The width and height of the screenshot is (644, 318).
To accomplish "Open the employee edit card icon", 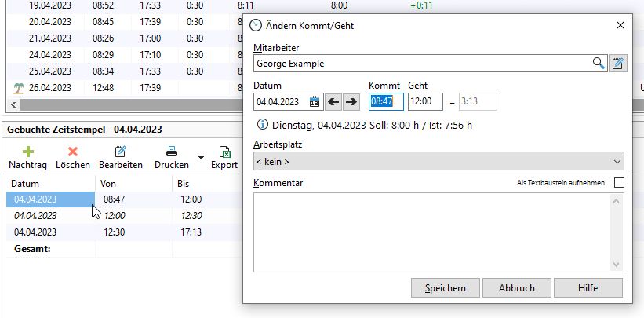I will 618,64.
